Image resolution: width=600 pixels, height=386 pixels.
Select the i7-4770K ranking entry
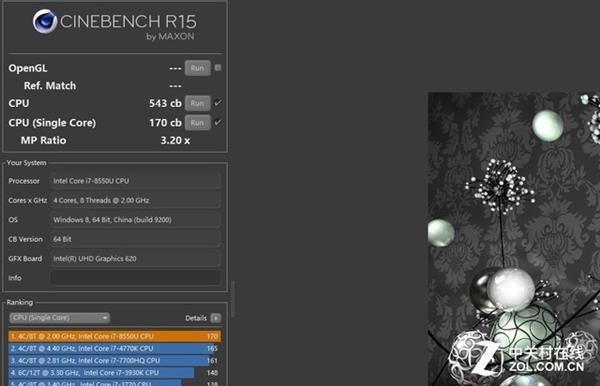(114, 349)
